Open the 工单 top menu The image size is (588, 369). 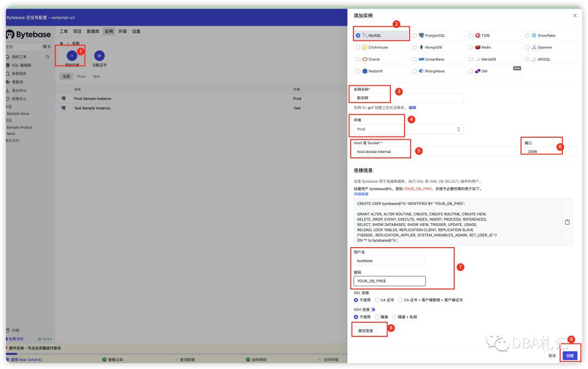(x=64, y=32)
